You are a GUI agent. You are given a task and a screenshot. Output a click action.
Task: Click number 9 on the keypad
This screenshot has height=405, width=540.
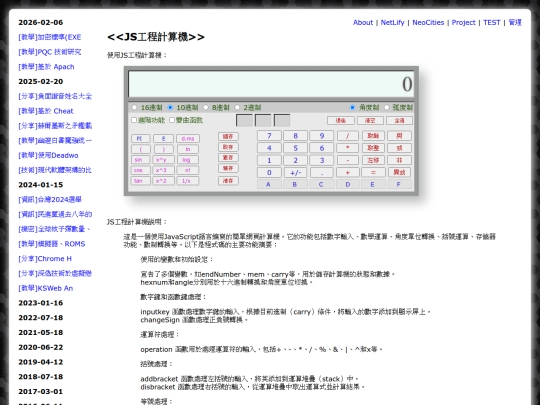coord(322,136)
